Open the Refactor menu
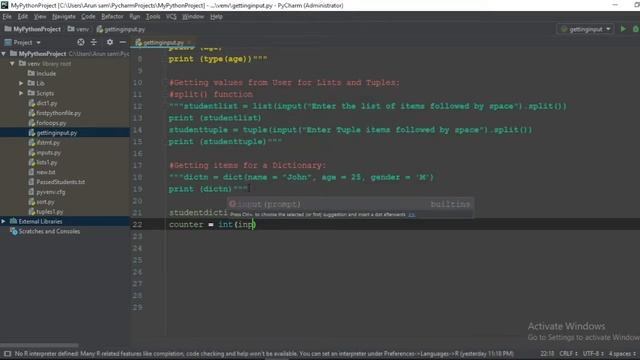 112,17
